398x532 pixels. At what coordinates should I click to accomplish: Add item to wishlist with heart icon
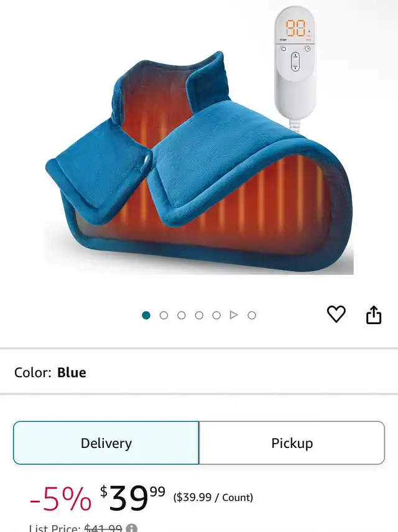pyautogui.click(x=336, y=314)
